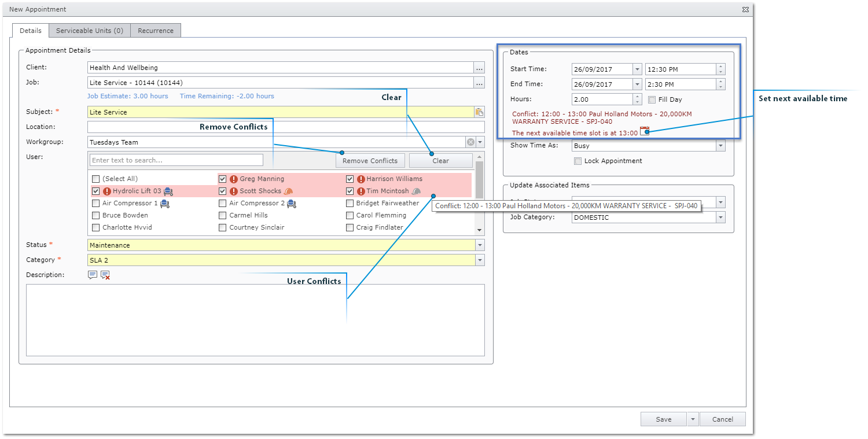
Task: Click the hard hat icon beside Scott Shocks
Action: 288,191
